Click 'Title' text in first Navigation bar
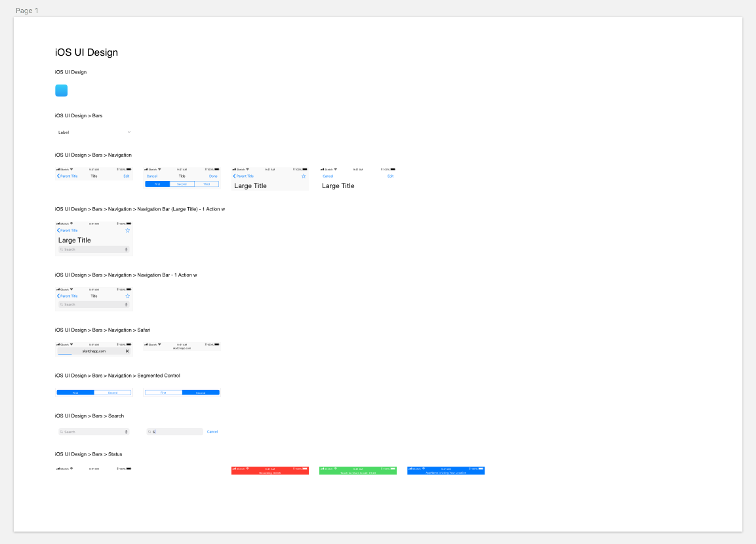 click(x=94, y=176)
